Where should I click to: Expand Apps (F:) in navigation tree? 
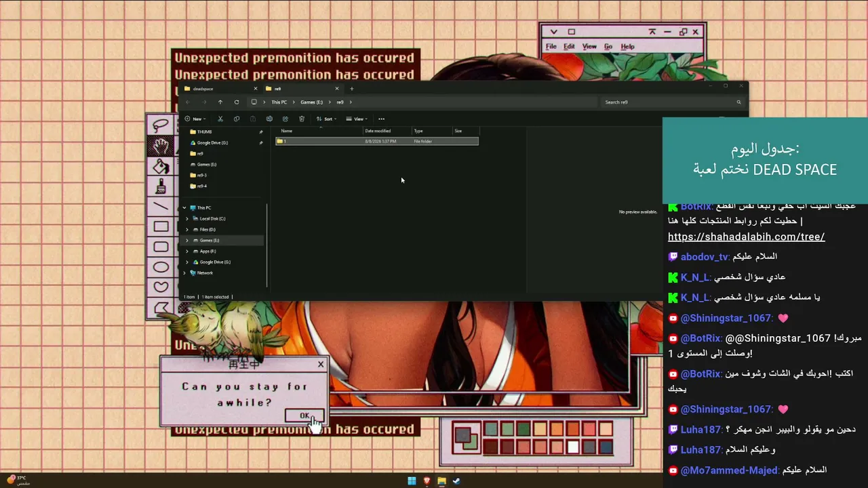(187, 251)
